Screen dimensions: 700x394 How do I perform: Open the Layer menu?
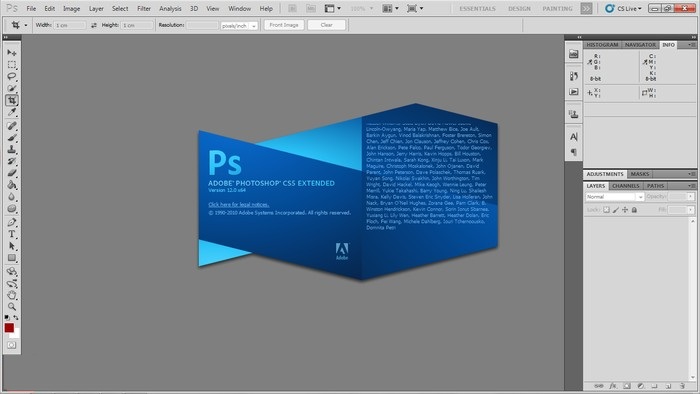[x=96, y=8]
